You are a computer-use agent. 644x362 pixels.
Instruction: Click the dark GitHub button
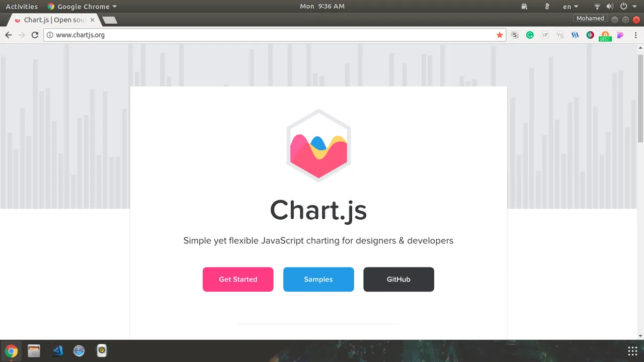tap(398, 280)
